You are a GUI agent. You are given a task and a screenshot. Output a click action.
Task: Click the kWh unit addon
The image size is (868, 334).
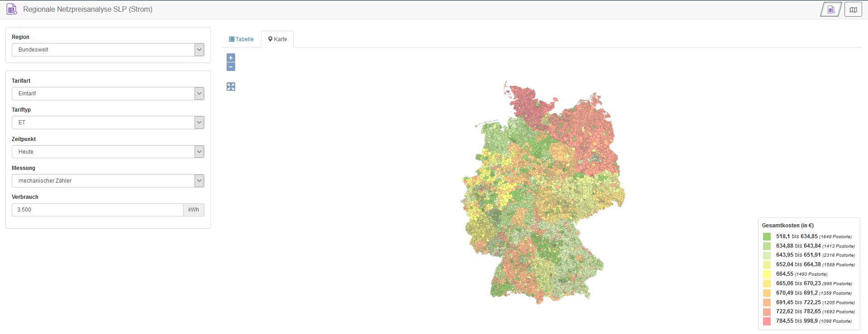point(194,210)
